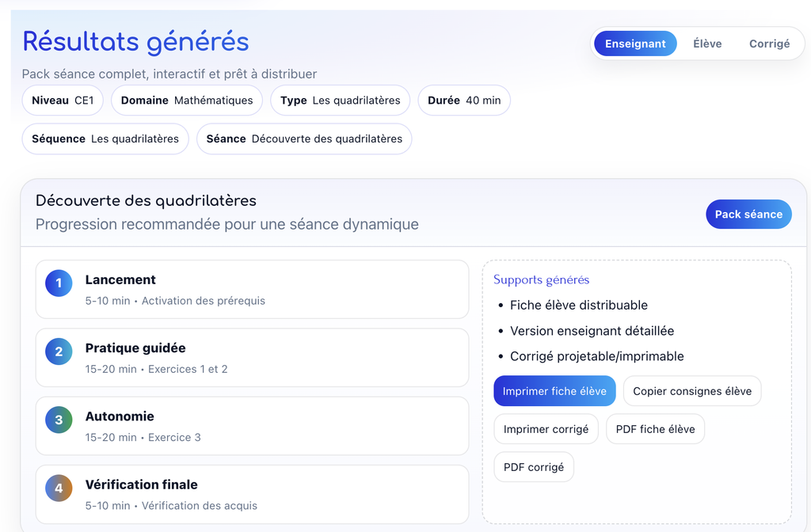Screen dimensions: 811x532
Task: Switch to the Élève view
Action: 707,44
